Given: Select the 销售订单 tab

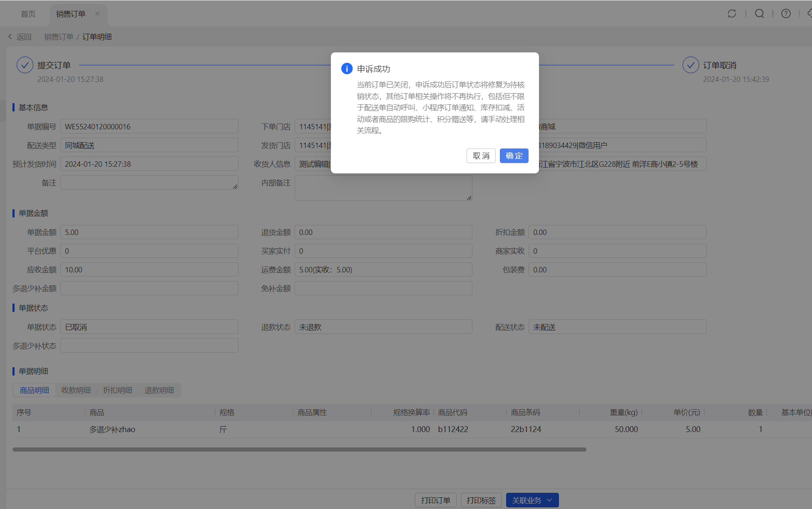Looking at the screenshot, I should 71,14.
